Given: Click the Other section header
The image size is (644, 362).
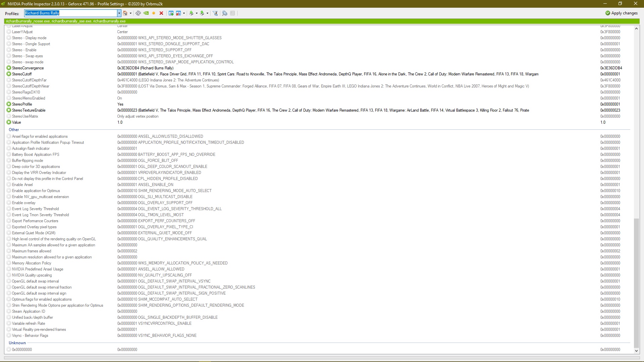Looking at the screenshot, I should pyautogui.click(x=14, y=130).
